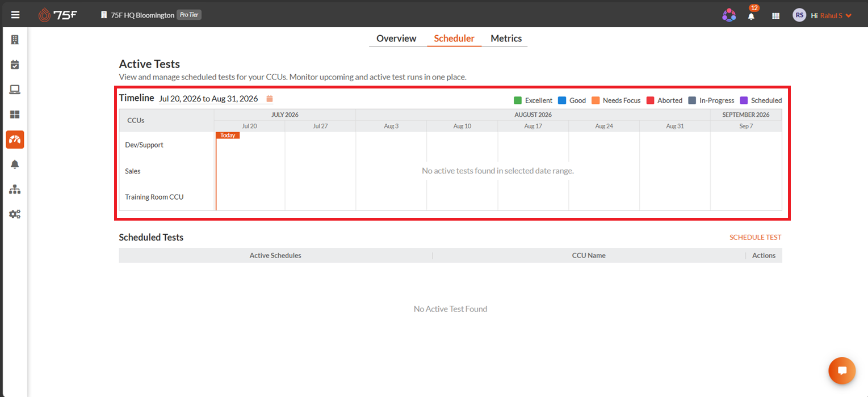Image resolution: width=868 pixels, height=397 pixels.
Task: Open the hierarchy sidebar icon
Action: (x=15, y=189)
